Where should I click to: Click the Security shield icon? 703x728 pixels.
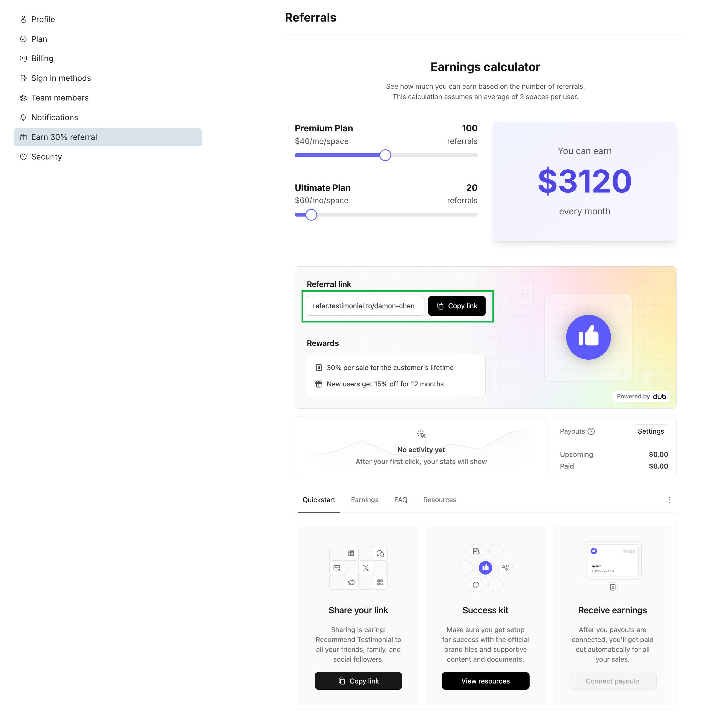[23, 157]
